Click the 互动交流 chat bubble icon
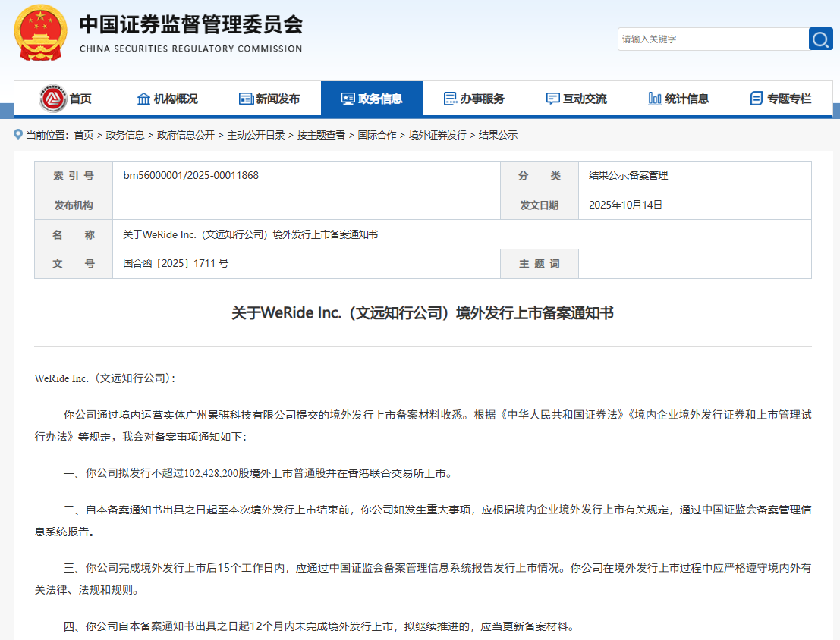Viewport: 840px width, 640px height. pos(552,99)
